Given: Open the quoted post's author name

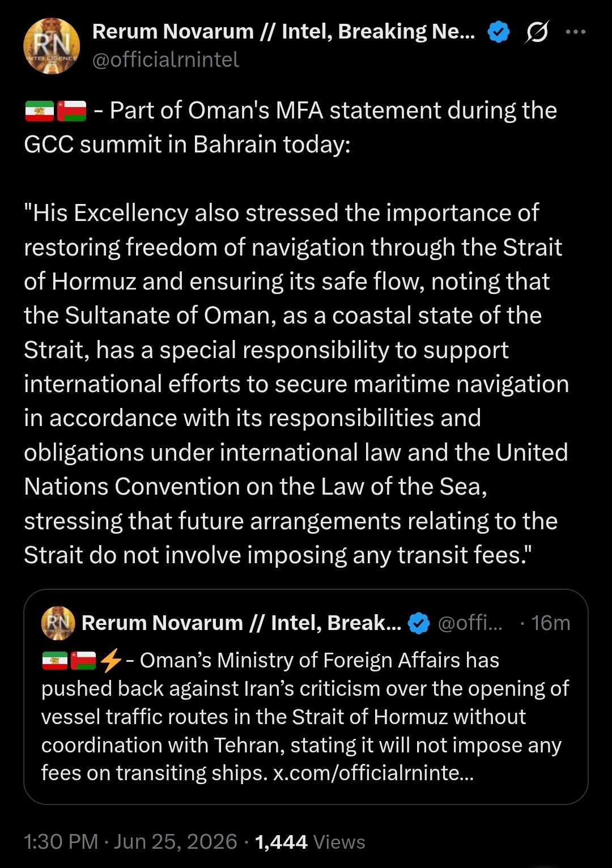Looking at the screenshot, I should (x=241, y=623).
